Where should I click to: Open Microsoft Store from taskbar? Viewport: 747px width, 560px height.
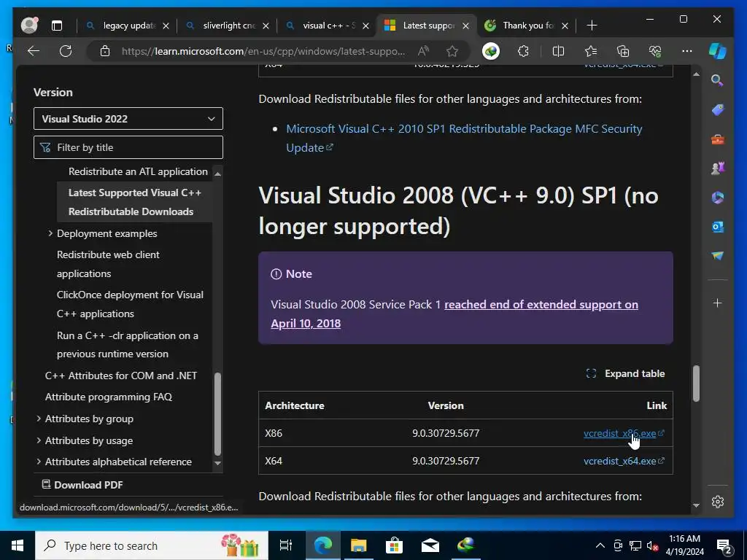click(x=394, y=545)
